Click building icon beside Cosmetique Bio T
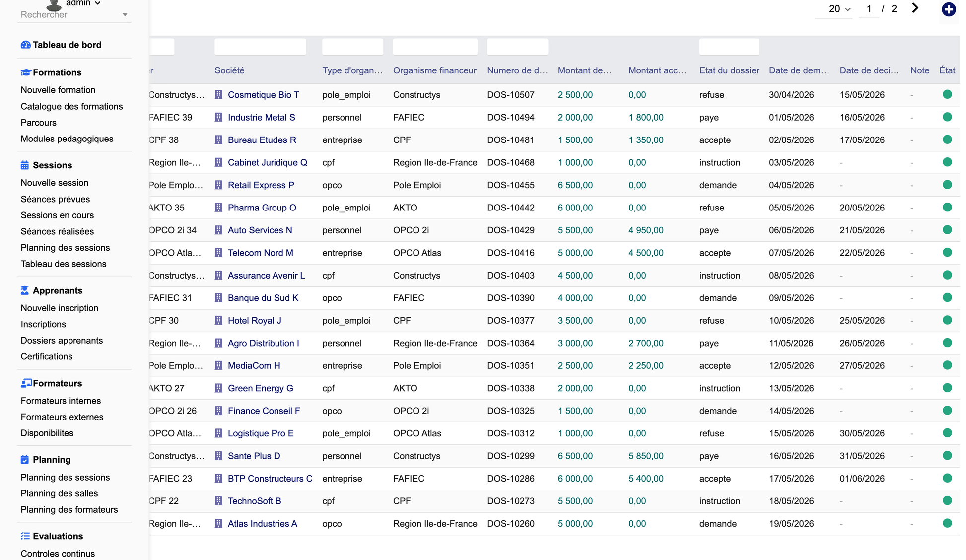This screenshot has height=560, width=966. [218, 95]
